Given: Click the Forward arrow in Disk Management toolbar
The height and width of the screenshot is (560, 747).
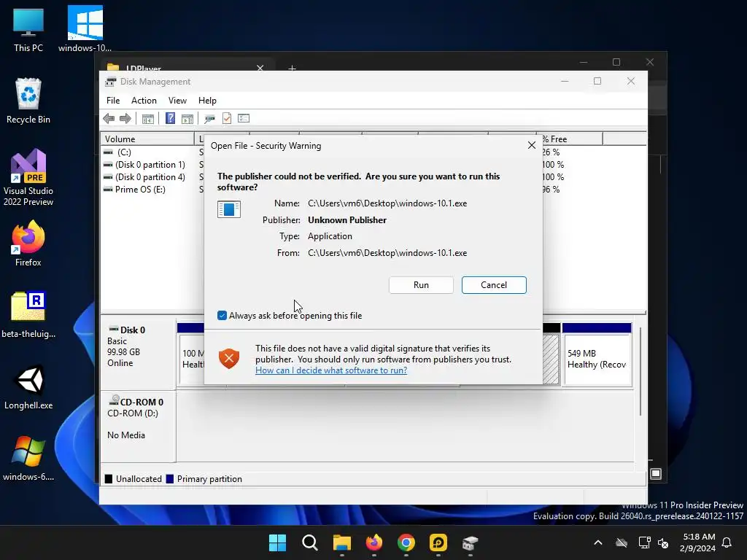Looking at the screenshot, I should [125, 119].
